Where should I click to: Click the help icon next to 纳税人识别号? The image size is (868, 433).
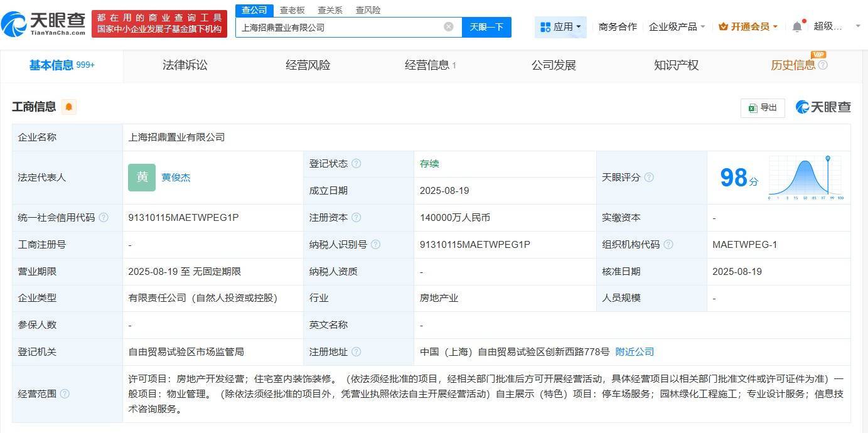point(375,245)
